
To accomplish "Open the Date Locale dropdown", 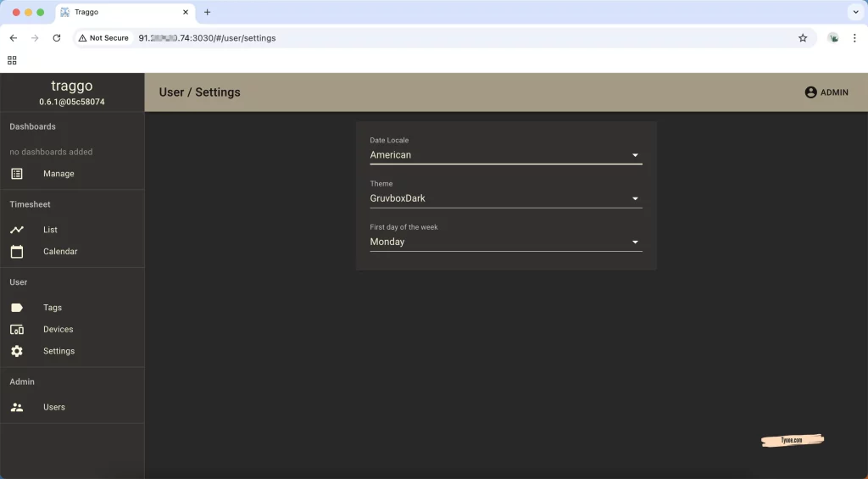I will [x=505, y=155].
